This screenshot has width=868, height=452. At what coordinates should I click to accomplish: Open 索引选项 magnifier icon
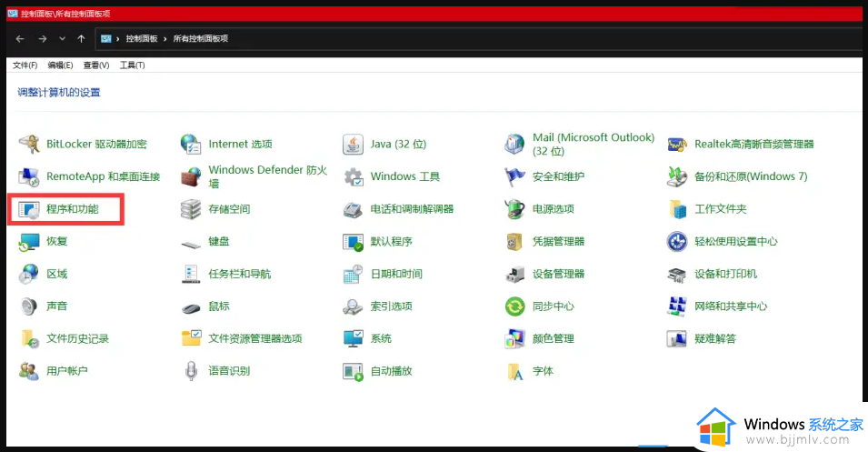[x=353, y=306]
